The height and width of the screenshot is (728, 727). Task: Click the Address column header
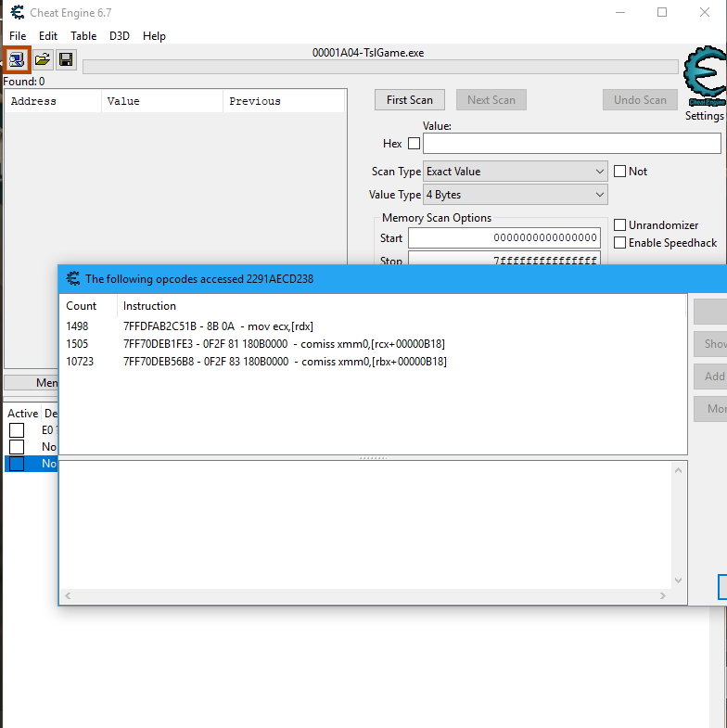(x=53, y=101)
